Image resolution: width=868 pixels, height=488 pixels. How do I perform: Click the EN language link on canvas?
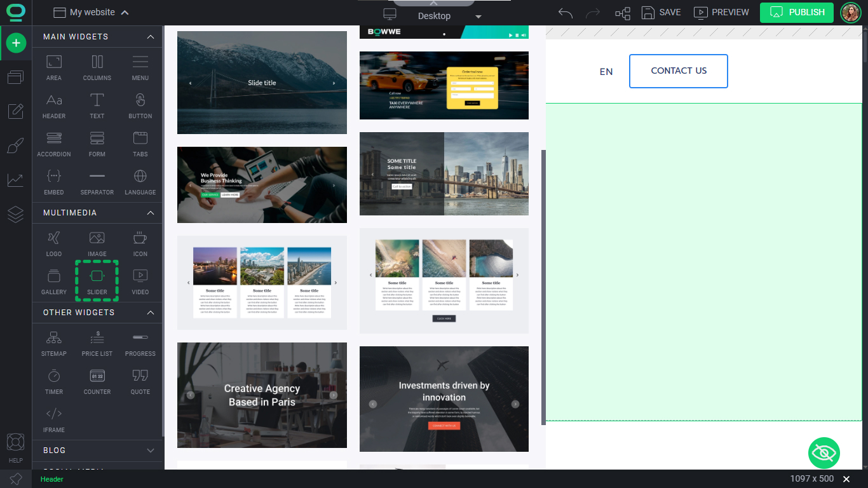pos(606,72)
